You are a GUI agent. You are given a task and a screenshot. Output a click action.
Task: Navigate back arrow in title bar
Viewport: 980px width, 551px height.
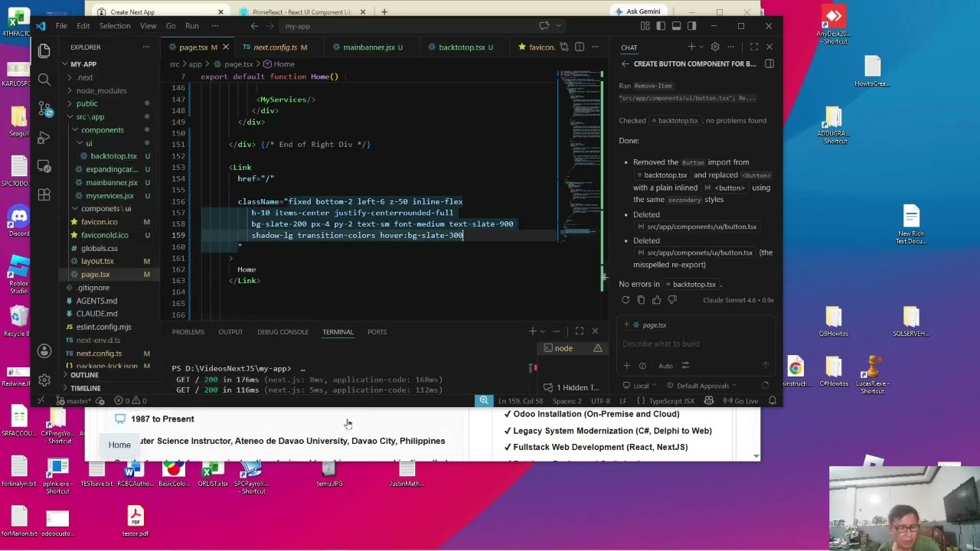tap(255, 26)
